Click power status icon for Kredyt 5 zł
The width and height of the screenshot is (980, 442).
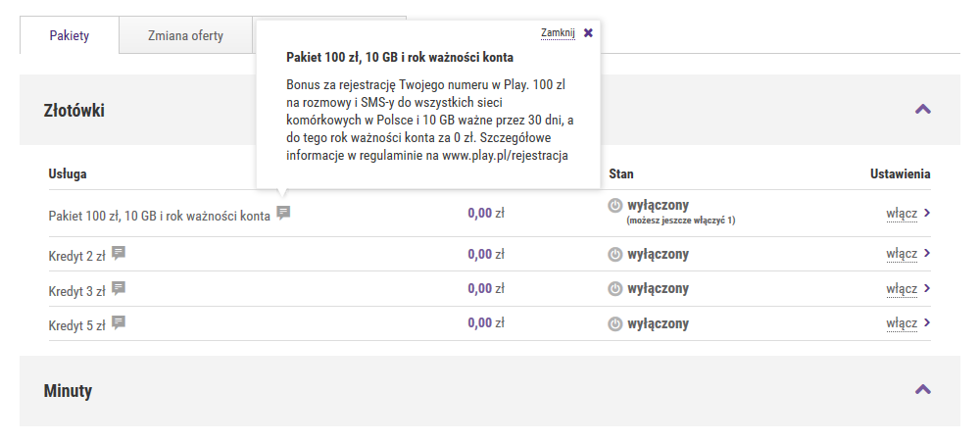pos(615,322)
